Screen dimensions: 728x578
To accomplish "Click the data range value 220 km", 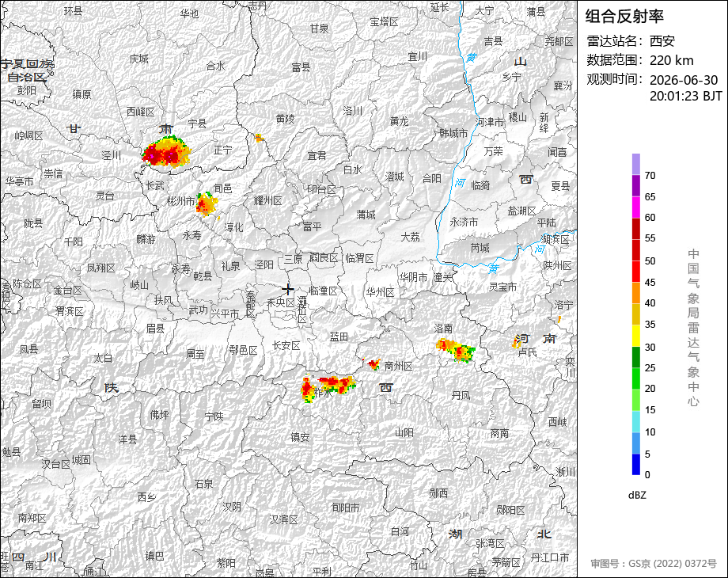I will coord(671,60).
